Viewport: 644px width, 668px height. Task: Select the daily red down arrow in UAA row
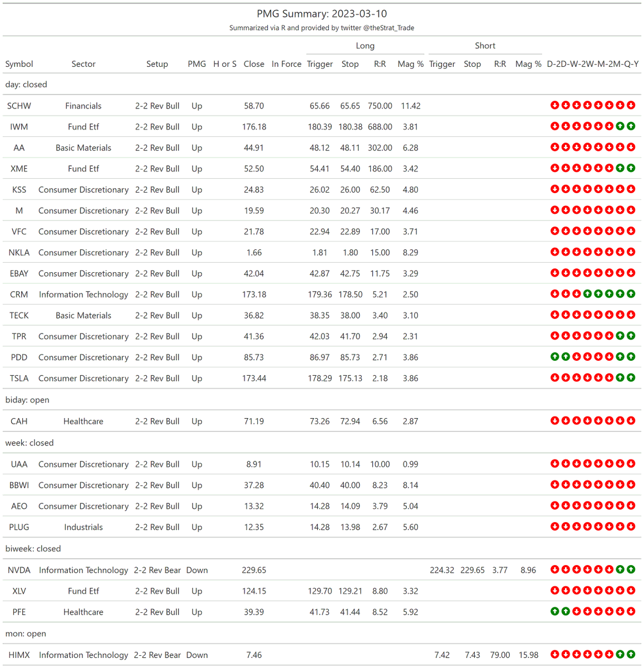pyautogui.click(x=554, y=464)
